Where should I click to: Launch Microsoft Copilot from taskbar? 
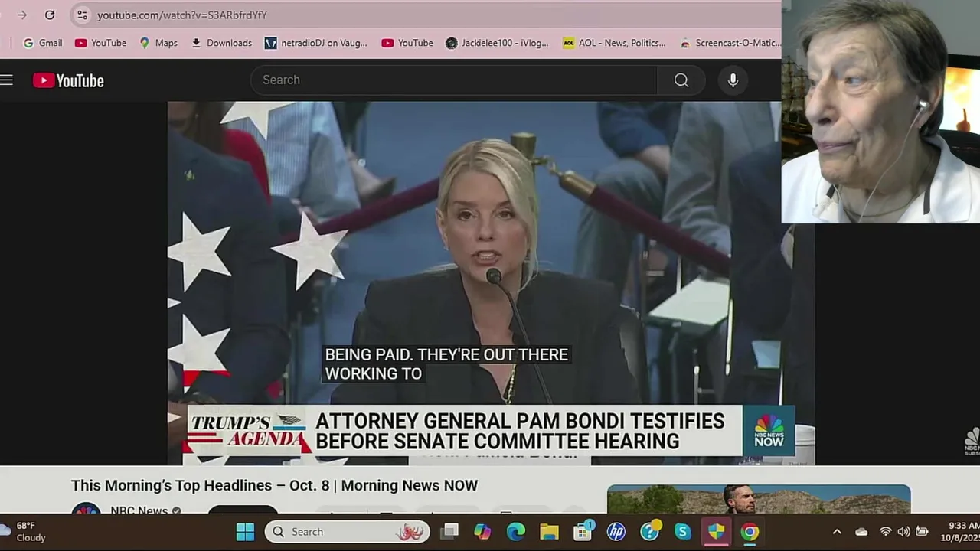click(482, 531)
